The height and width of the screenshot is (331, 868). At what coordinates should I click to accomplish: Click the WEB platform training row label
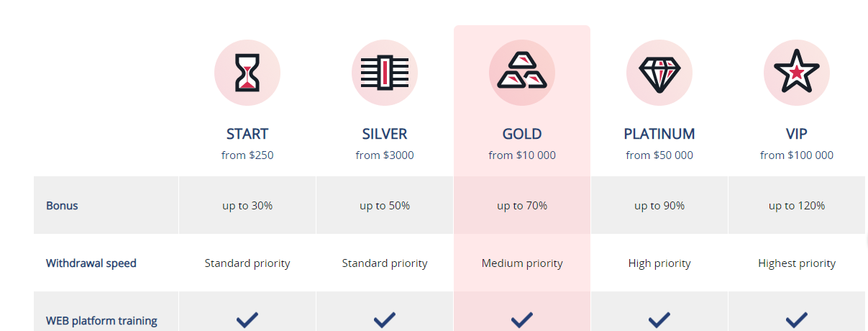point(101,321)
